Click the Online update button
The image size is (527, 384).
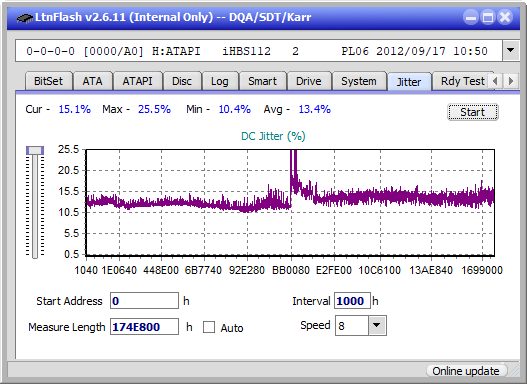tap(466, 371)
